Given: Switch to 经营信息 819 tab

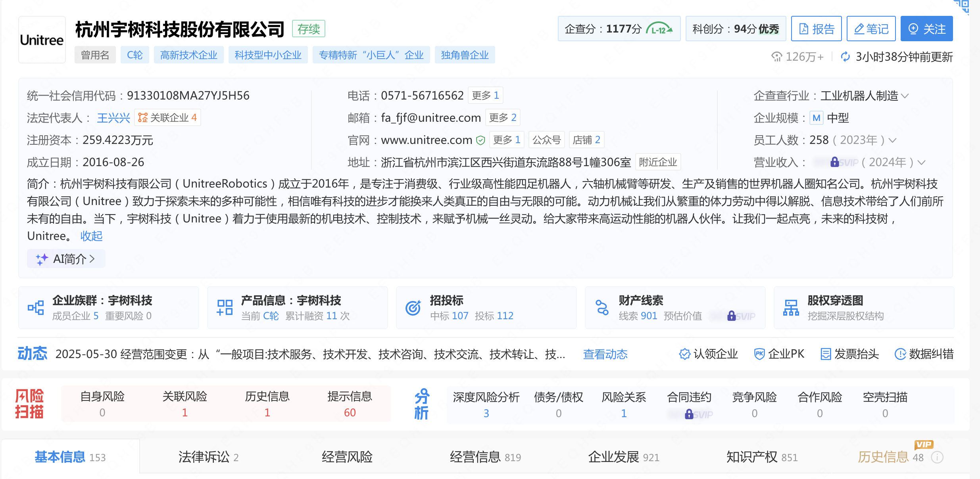Looking at the screenshot, I should coord(485,457).
